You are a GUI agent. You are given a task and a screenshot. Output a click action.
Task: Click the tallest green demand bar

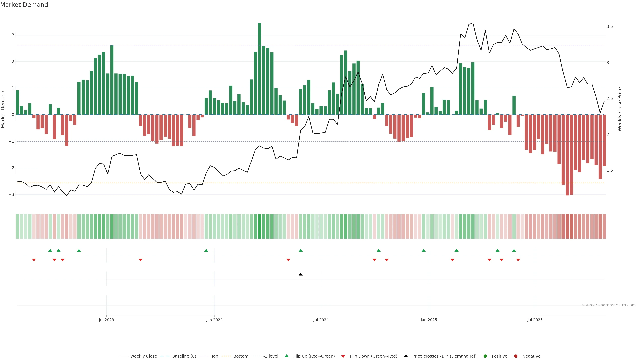tap(259, 69)
